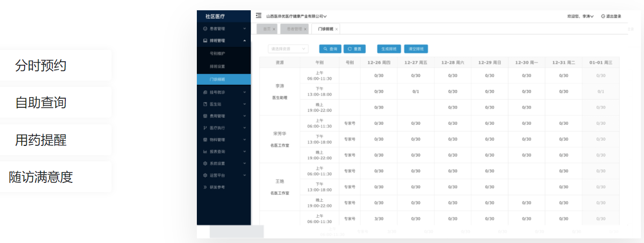The height and width of the screenshot is (243, 644).
Task: Click the 清空排班 button
Action: tap(416, 49)
